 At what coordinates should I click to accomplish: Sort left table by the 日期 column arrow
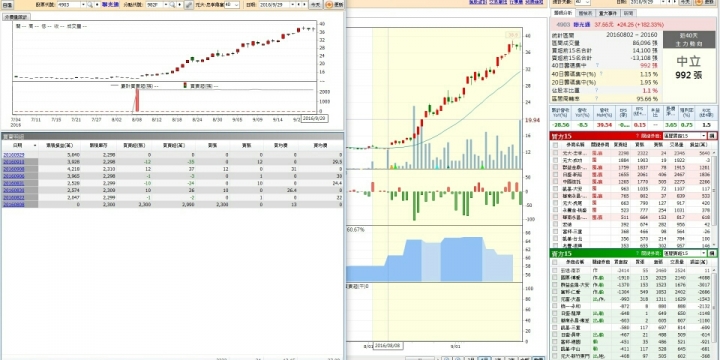point(35,145)
